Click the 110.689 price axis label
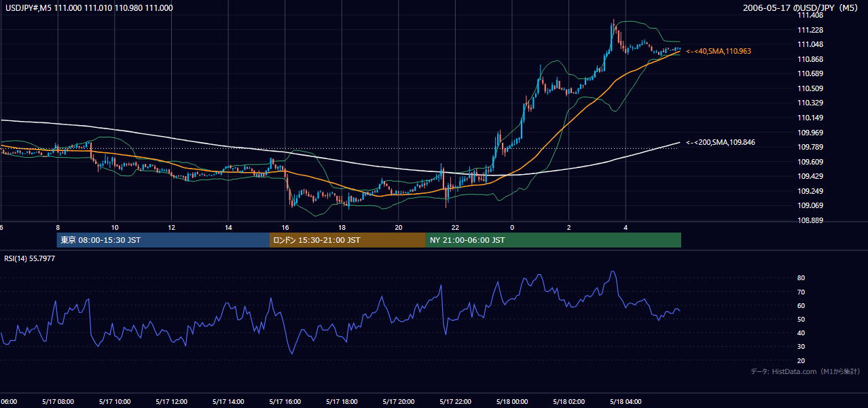 (810, 73)
